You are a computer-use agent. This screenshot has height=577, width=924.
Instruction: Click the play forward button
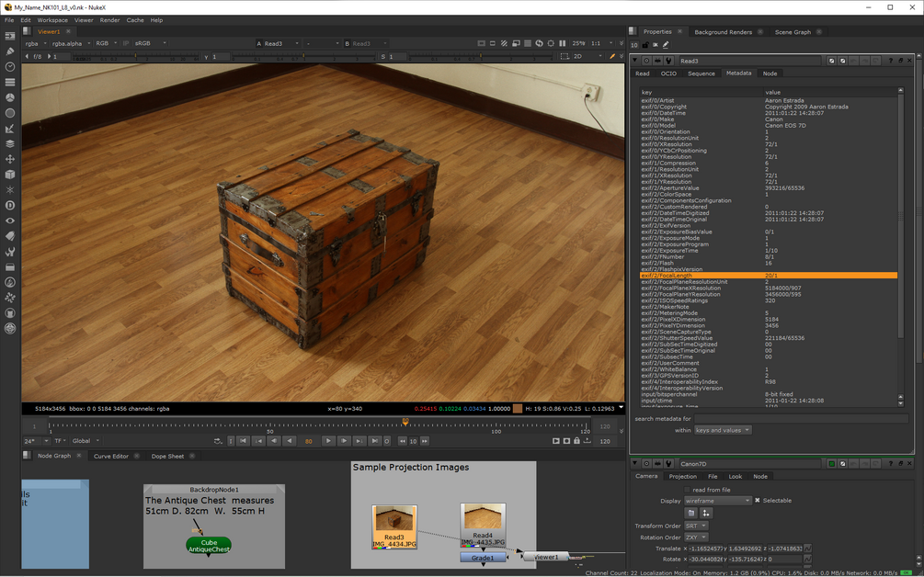(x=328, y=441)
